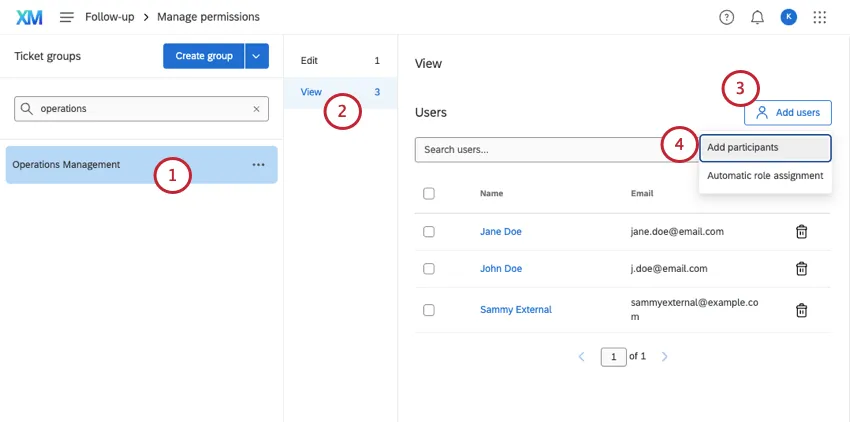The width and height of the screenshot is (850, 422).
Task: Select the Sammy External row checkbox
Action: point(429,310)
